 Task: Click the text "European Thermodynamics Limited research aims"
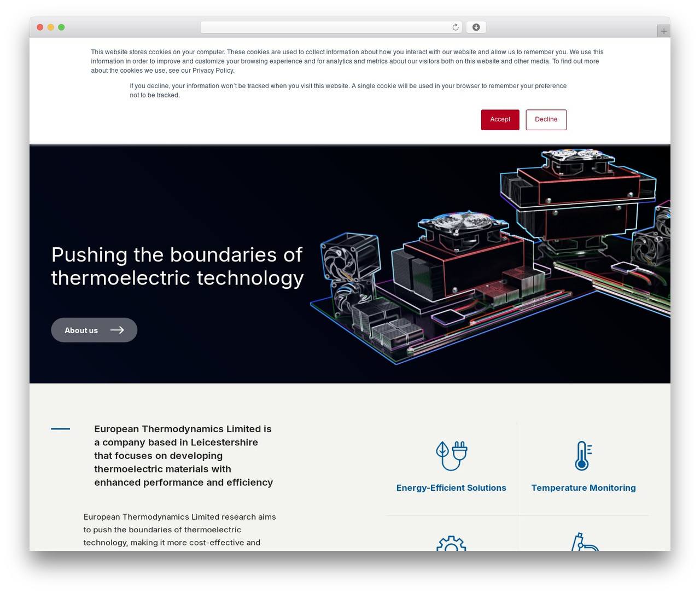pyautogui.click(x=179, y=517)
